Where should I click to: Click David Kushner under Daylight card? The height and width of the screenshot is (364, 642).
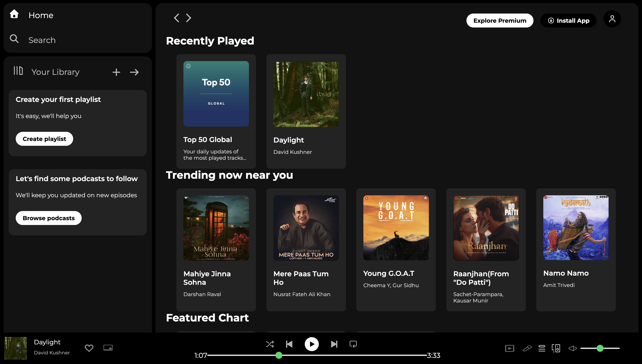click(x=293, y=152)
